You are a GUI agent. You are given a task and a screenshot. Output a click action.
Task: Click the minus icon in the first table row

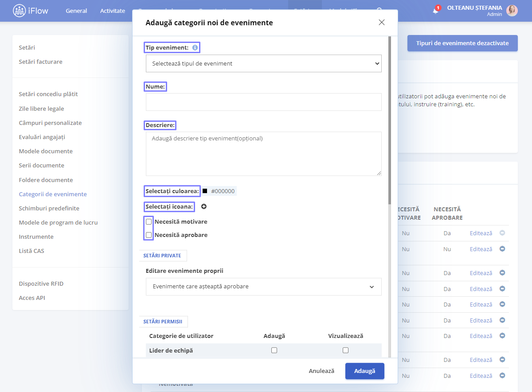click(x=502, y=233)
